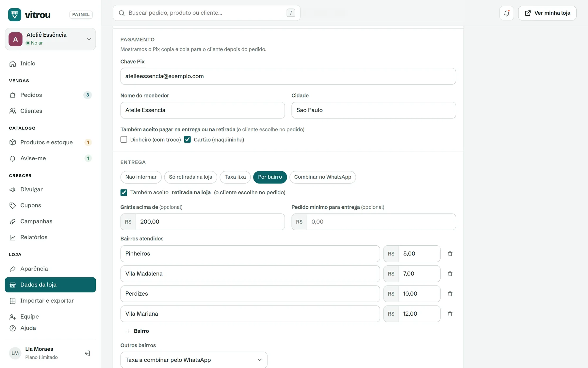Open Ajuda help link
The width and height of the screenshot is (588, 368).
click(x=50, y=328)
